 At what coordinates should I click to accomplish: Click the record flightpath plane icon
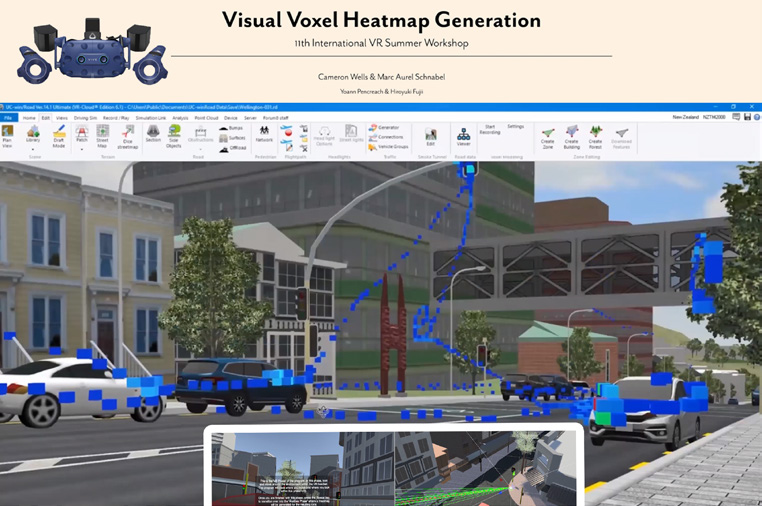click(x=286, y=131)
